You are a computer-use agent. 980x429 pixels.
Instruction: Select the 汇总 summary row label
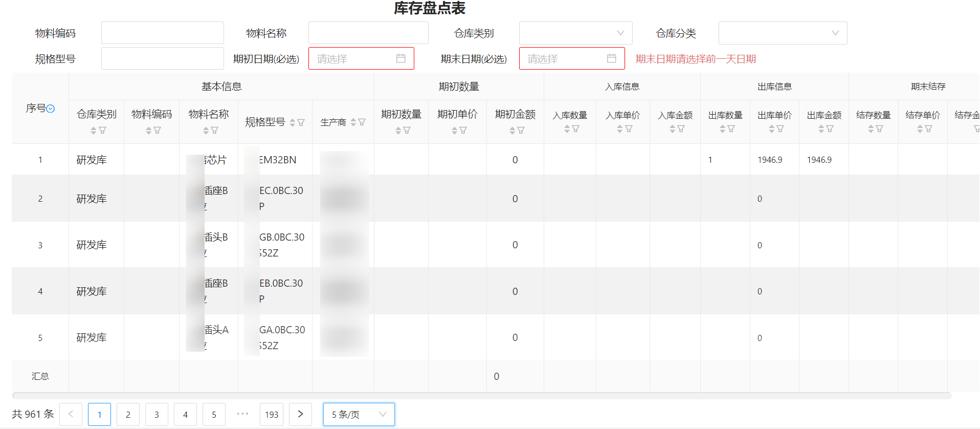(40, 376)
